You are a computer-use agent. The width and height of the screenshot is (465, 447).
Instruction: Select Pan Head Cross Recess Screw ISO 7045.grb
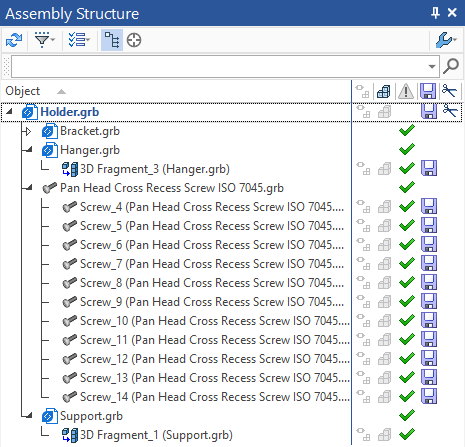point(172,188)
